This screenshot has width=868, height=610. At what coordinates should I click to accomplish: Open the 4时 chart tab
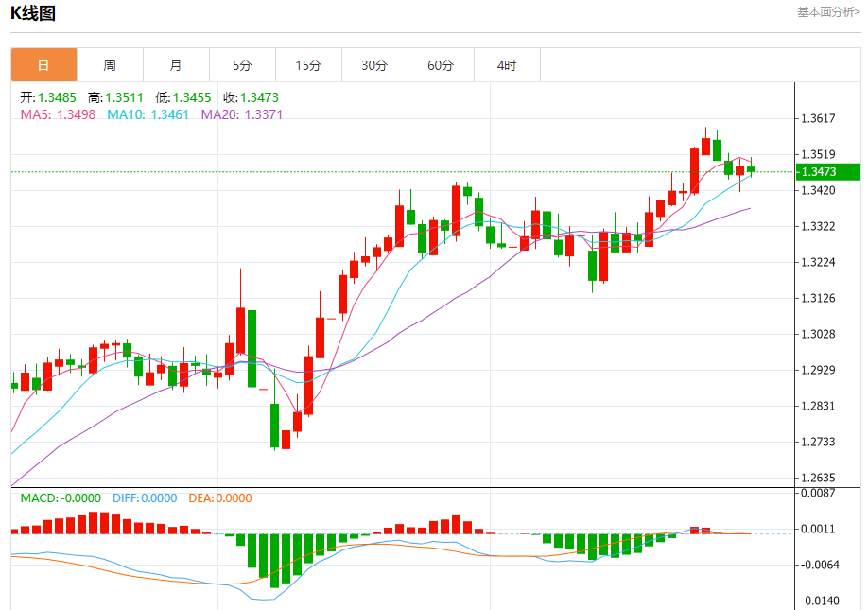point(507,65)
